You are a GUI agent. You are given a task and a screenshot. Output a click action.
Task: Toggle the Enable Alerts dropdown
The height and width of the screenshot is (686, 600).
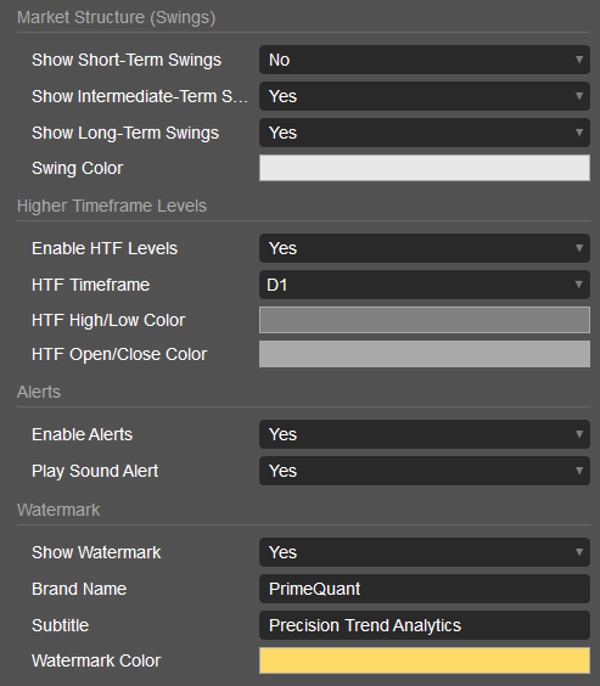coord(424,434)
